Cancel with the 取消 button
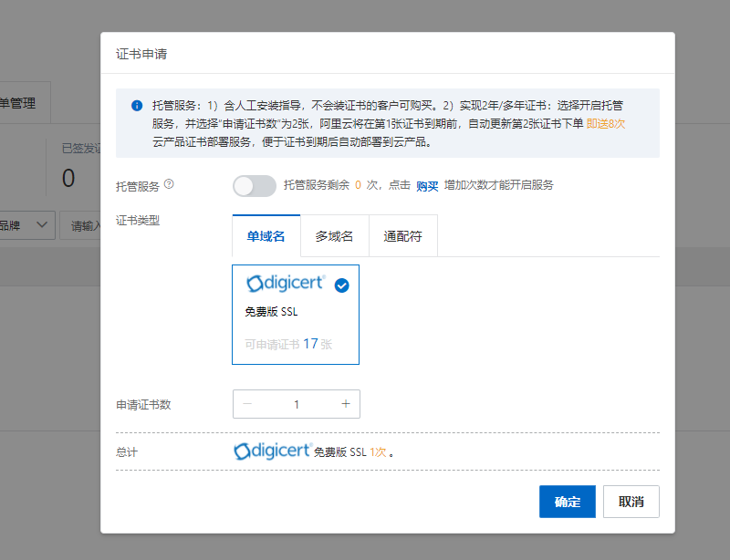Image resolution: width=730 pixels, height=560 pixels. pyautogui.click(x=631, y=502)
